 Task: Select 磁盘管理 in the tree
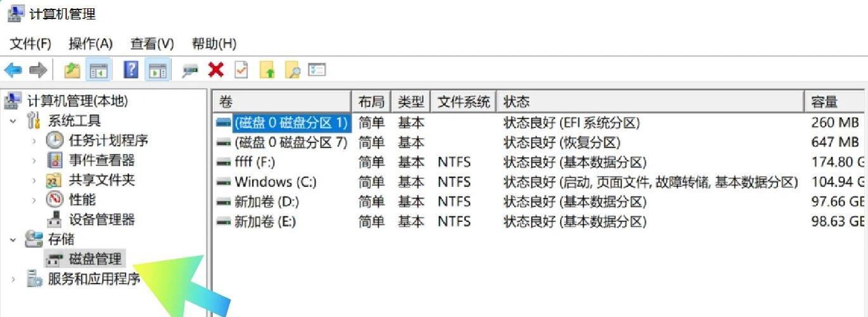pos(95,259)
